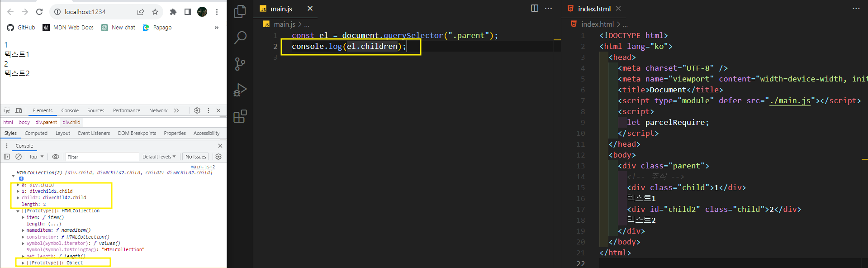
Task: Switch to the Elements tab in DevTools
Action: pyautogui.click(x=43, y=110)
